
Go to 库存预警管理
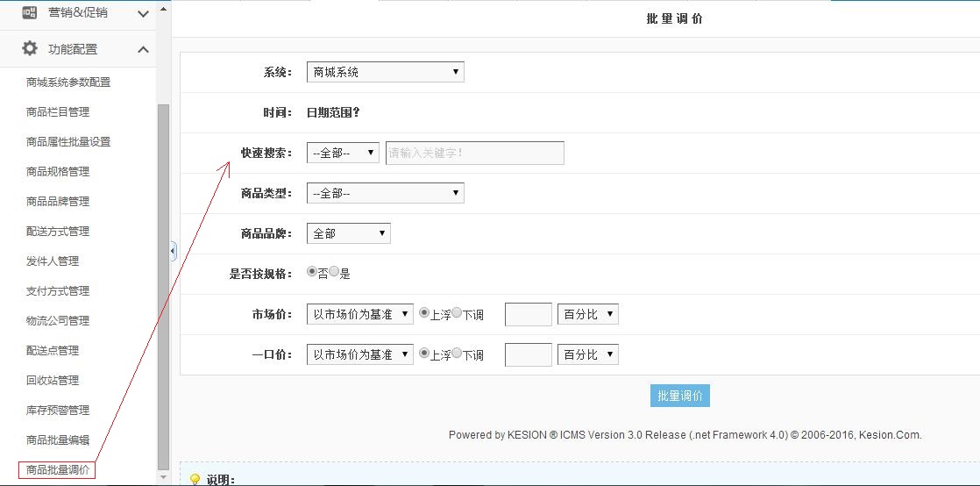point(58,411)
